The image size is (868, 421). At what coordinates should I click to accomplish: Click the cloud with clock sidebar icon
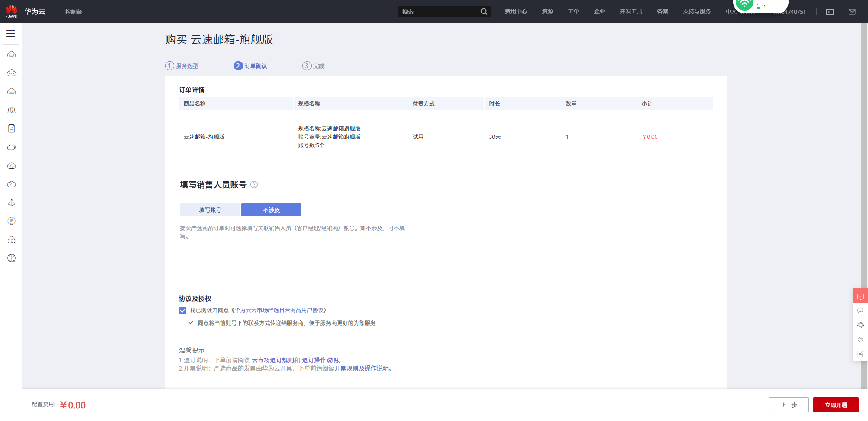[x=12, y=184]
